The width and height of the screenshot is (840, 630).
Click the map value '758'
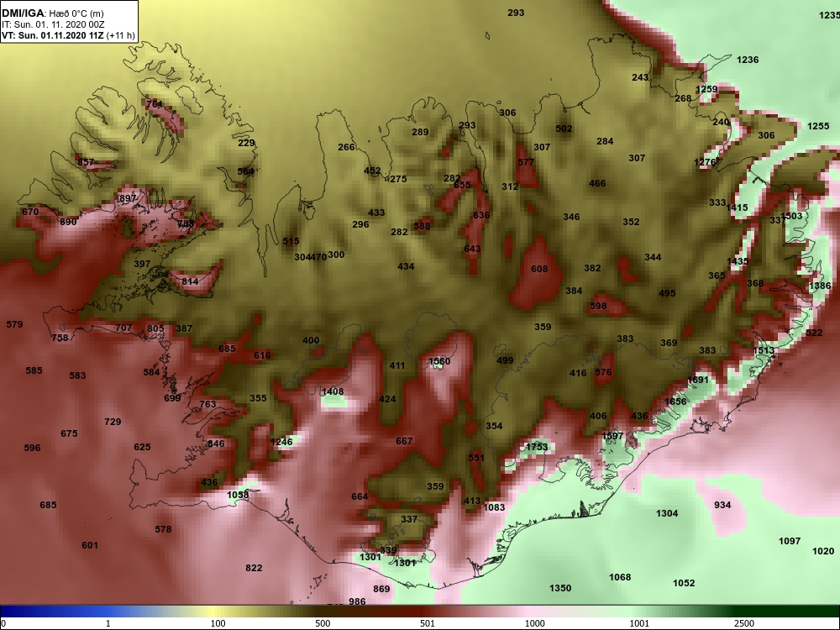coord(60,338)
